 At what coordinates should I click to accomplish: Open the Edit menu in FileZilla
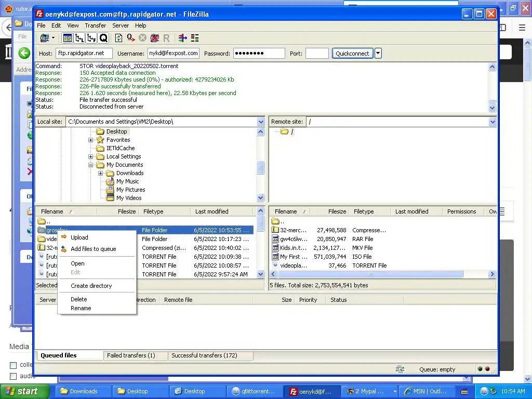pos(56,25)
